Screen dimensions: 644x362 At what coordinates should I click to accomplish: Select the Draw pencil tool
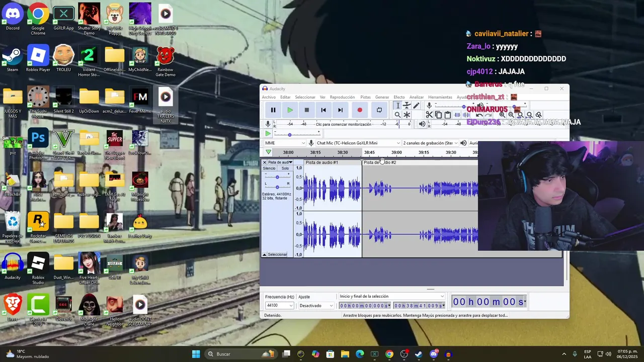pos(416,106)
